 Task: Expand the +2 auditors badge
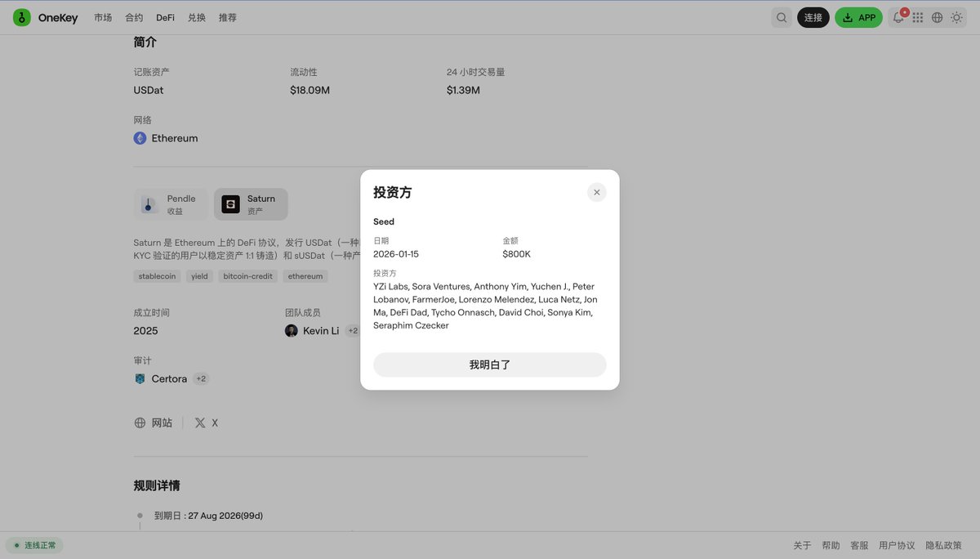point(201,378)
